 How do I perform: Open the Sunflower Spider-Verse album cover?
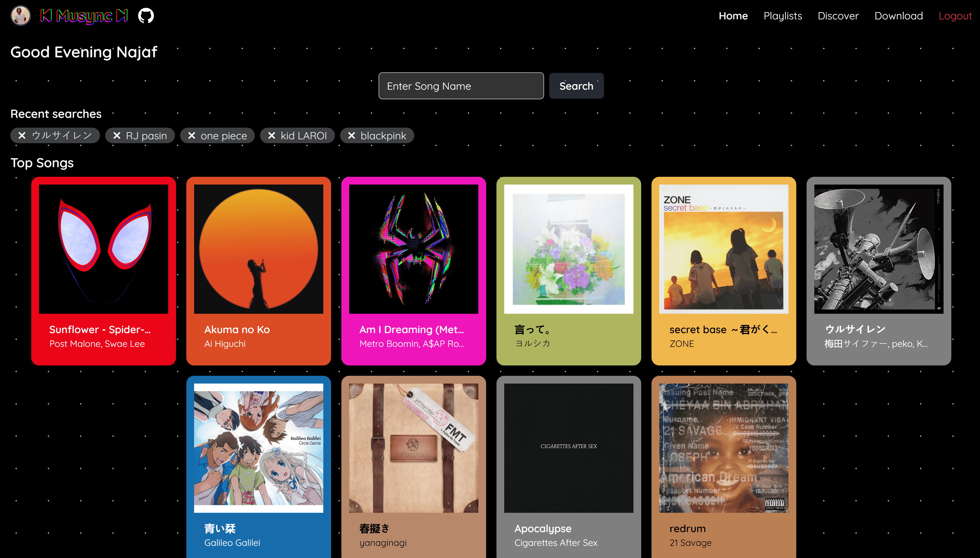click(103, 249)
